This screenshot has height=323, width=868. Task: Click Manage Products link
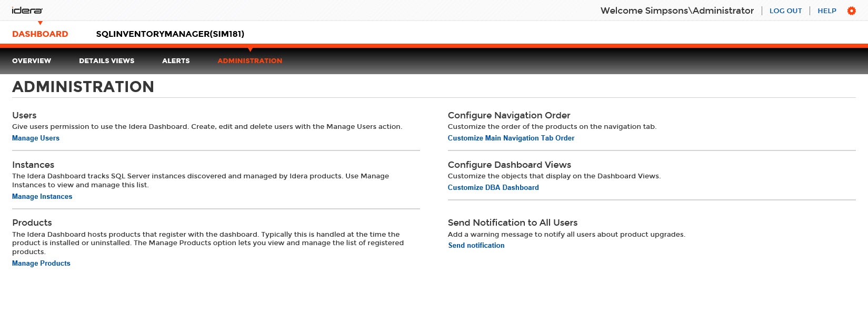tap(41, 264)
